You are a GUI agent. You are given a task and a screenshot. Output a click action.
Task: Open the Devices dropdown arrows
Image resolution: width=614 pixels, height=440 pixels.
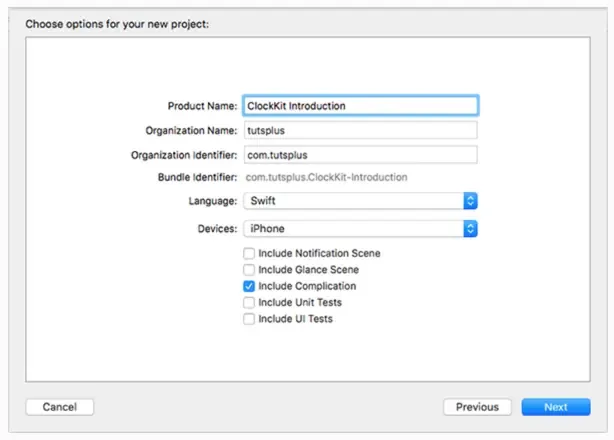click(470, 229)
